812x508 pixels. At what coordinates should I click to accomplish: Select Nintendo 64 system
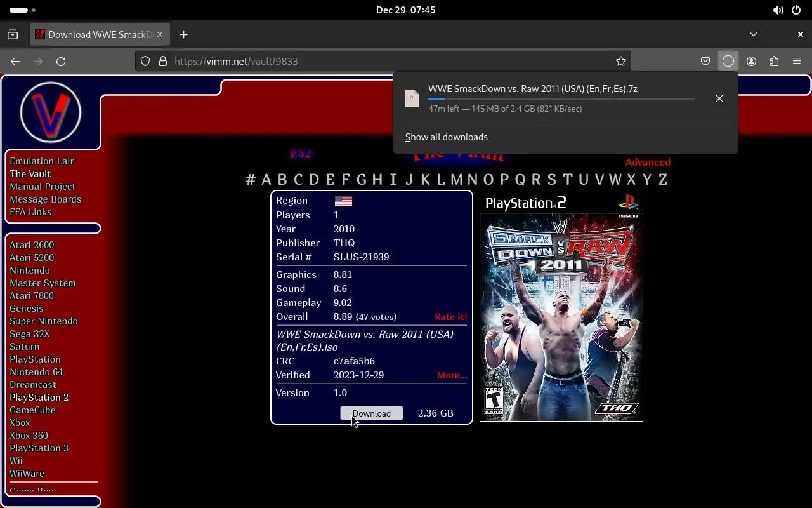click(x=36, y=372)
